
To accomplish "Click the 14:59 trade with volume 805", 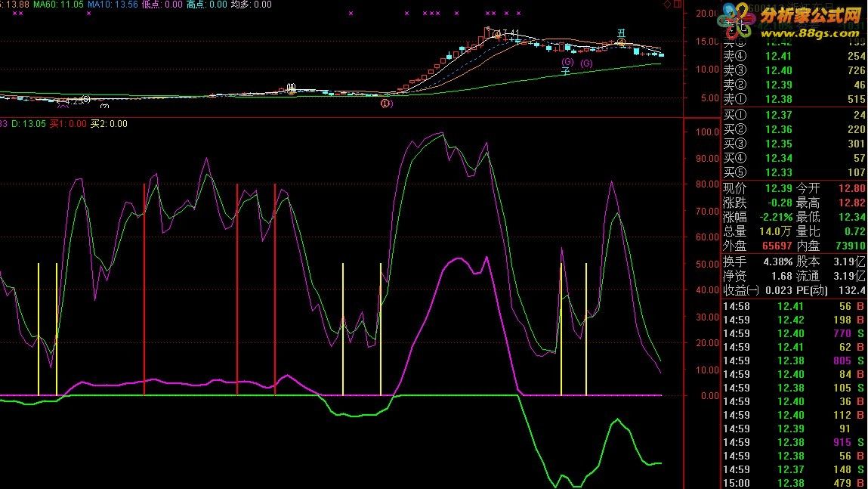I will (x=795, y=361).
